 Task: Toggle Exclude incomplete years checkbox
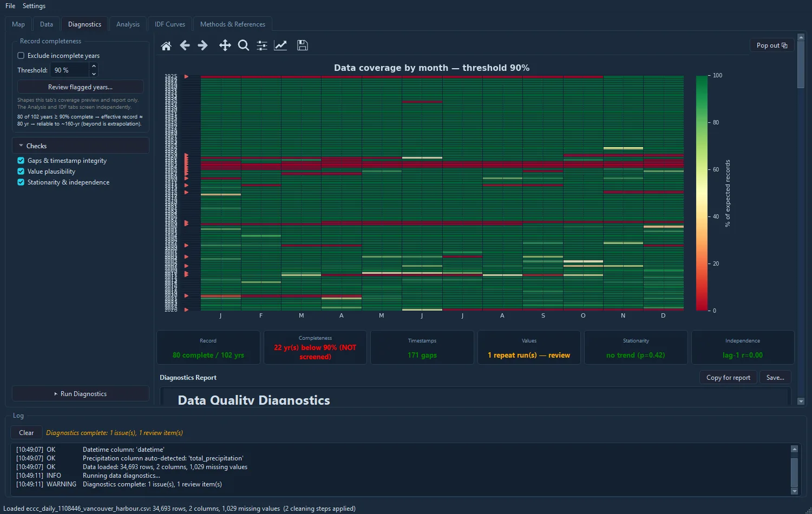(x=21, y=56)
